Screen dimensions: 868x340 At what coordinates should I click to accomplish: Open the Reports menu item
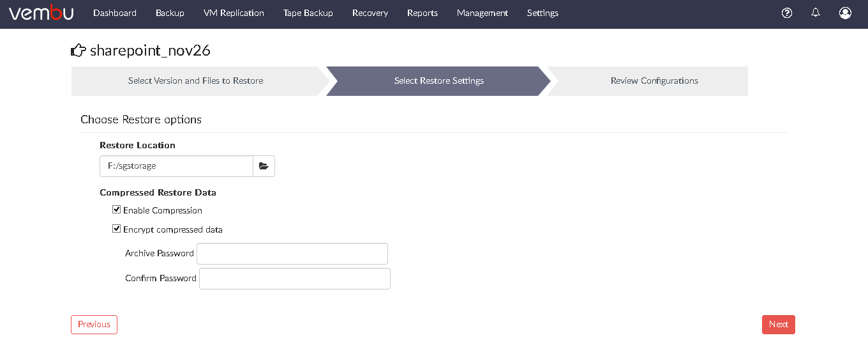pyautogui.click(x=423, y=13)
